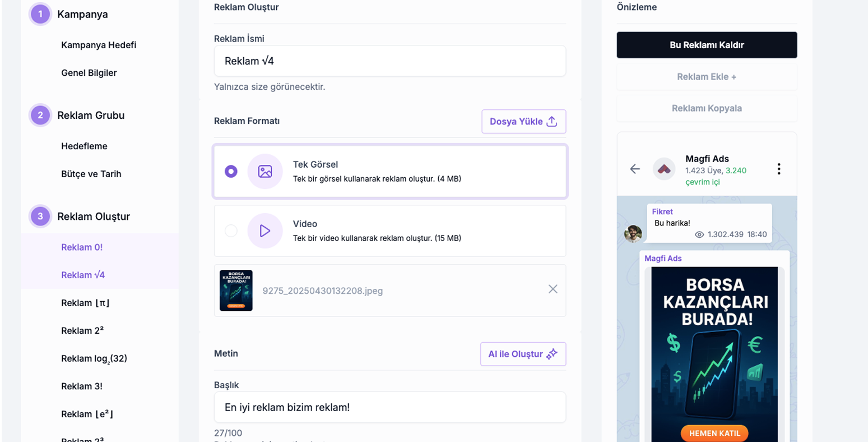Open the three-dot menu in preview header
This screenshot has width=868, height=442.
coord(779,169)
